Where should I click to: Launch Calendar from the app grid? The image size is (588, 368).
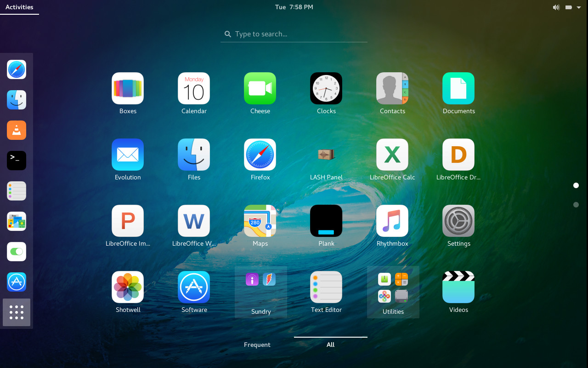click(x=194, y=88)
